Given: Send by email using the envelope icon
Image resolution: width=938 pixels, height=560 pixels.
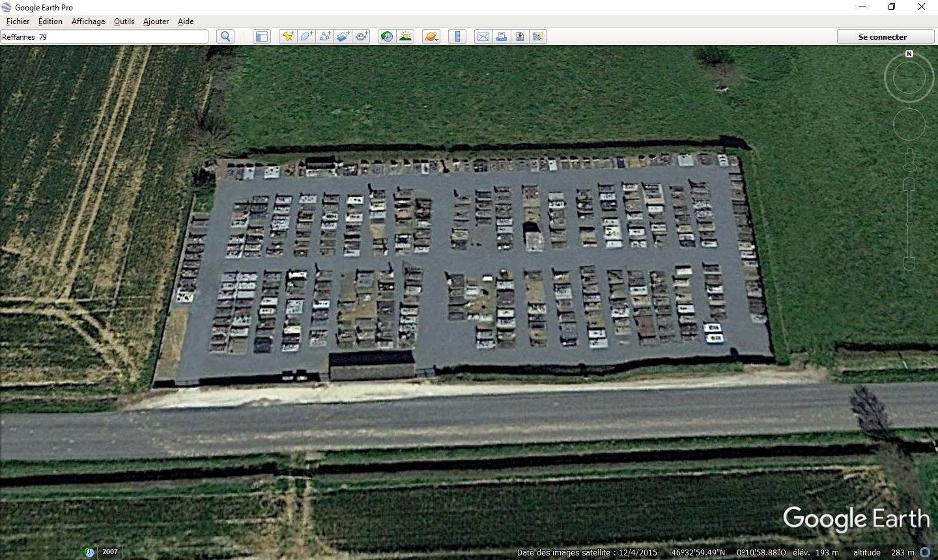Looking at the screenshot, I should 483,36.
